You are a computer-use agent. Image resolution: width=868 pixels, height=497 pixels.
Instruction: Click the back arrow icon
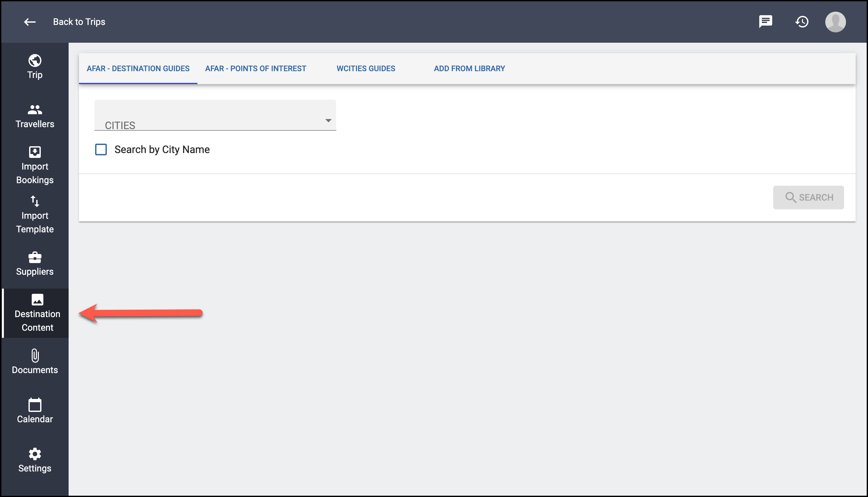tap(30, 22)
